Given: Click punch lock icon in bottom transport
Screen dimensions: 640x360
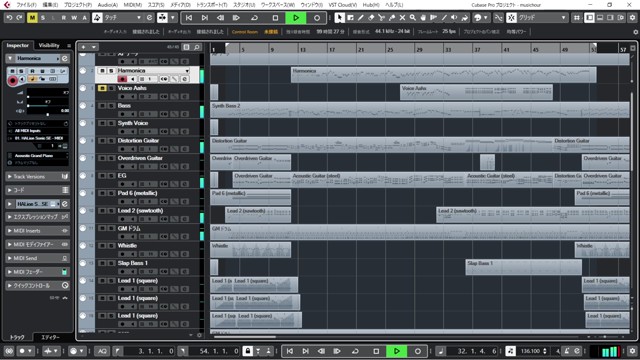Looking at the screenshot, I should click(x=247, y=351).
